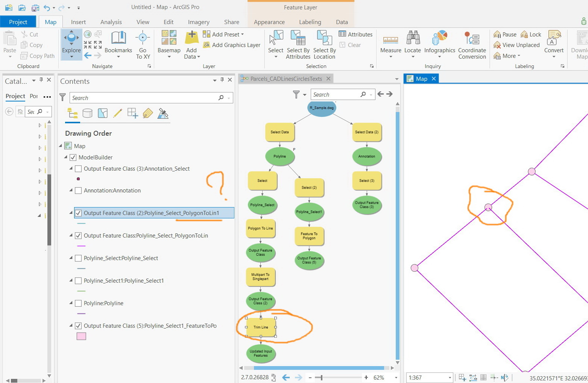Click the Select By Location icon
Screen dimensions: 588x383
[x=324, y=38]
